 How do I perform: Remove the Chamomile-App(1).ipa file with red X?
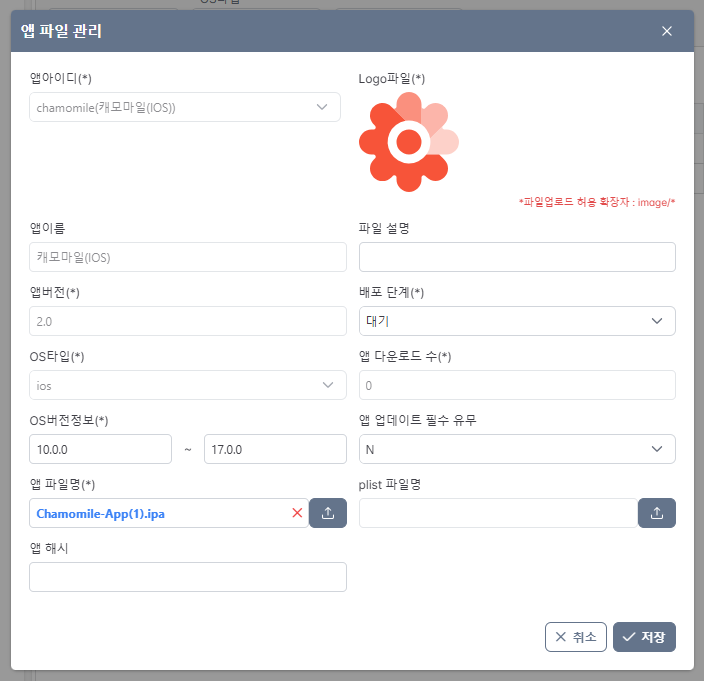297,513
